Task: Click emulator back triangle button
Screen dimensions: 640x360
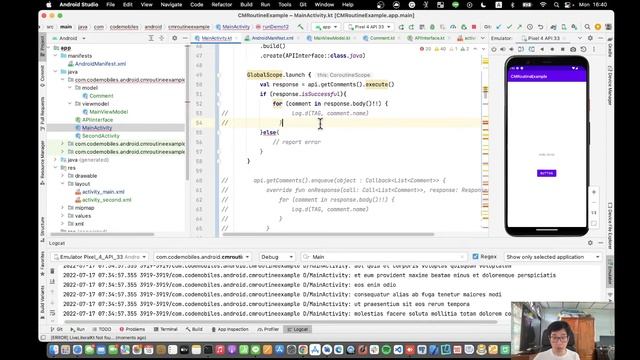Action: (542, 49)
